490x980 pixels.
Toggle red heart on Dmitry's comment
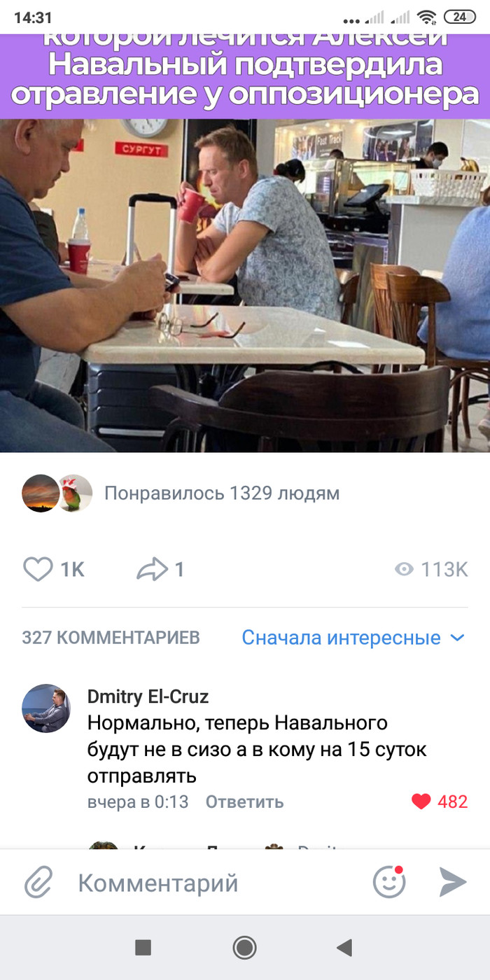[x=421, y=801]
